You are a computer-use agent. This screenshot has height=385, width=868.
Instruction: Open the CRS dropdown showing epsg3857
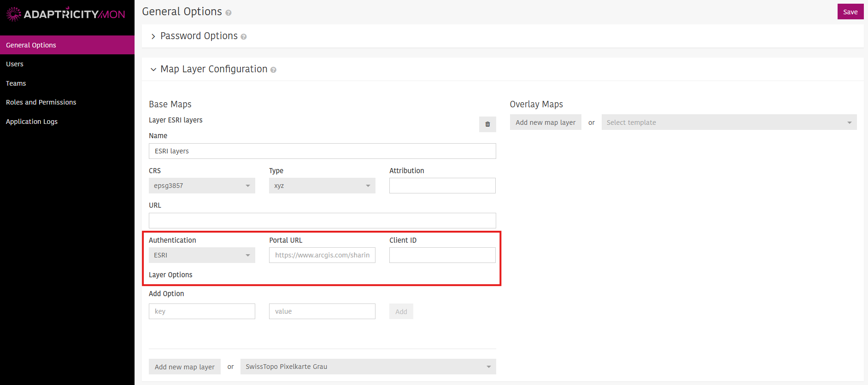[x=202, y=186]
